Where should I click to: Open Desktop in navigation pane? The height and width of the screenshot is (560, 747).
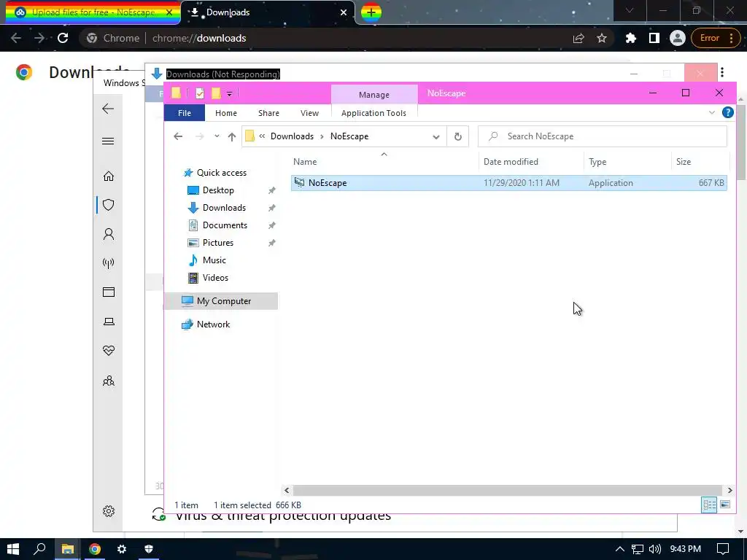[218, 190]
